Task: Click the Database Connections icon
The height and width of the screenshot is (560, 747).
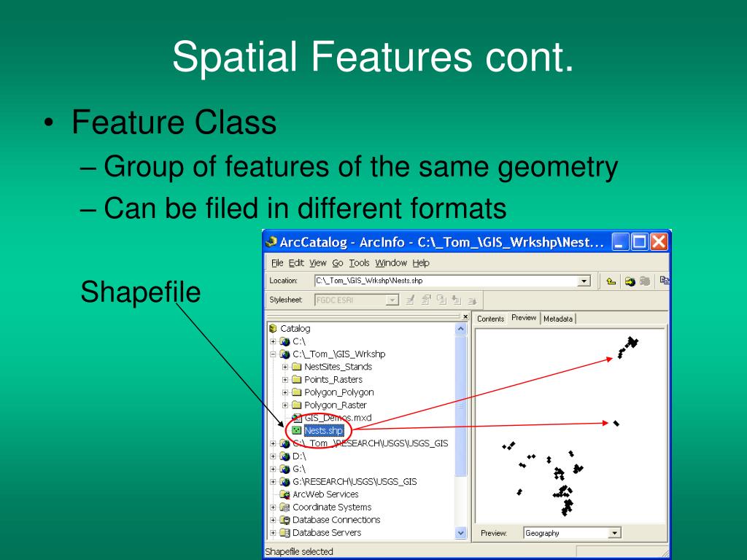Action: pyautogui.click(x=285, y=520)
